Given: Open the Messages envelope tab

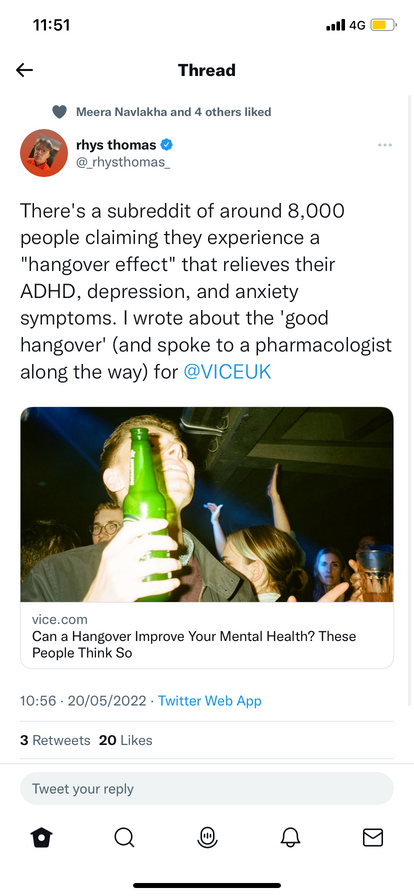Looking at the screenshot, I should 373,838.
